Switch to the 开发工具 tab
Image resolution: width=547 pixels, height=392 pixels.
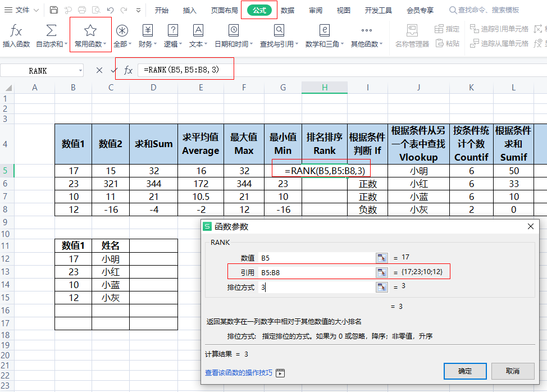click(379, 11)
